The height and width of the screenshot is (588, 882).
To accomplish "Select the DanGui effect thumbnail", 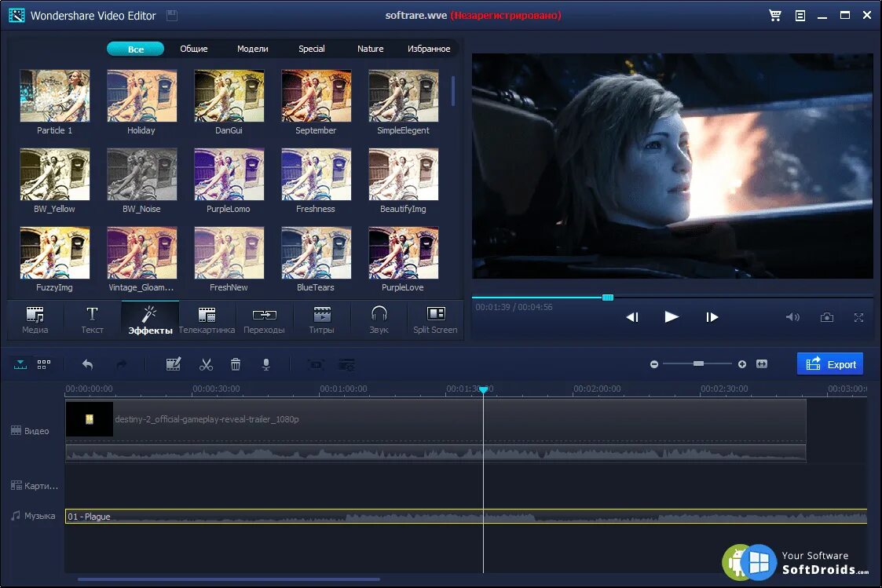I will 229,96.
